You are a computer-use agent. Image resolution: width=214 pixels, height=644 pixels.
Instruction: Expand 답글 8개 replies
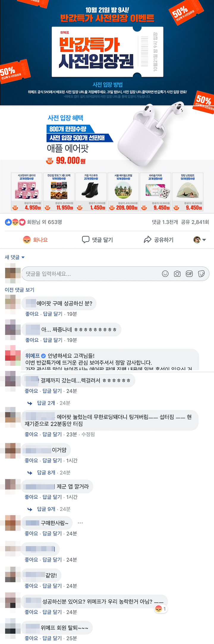pos(46,473)
